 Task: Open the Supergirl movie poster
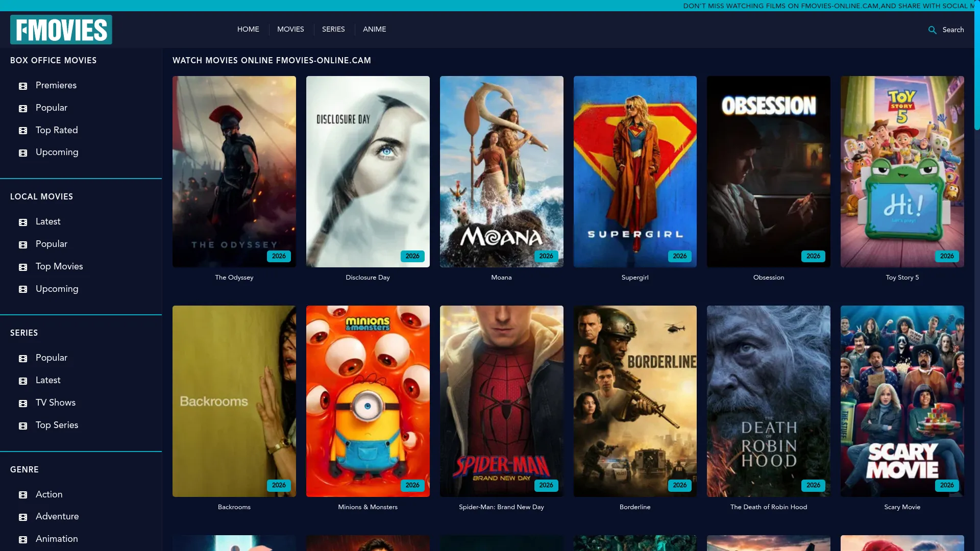click(635, 171)
